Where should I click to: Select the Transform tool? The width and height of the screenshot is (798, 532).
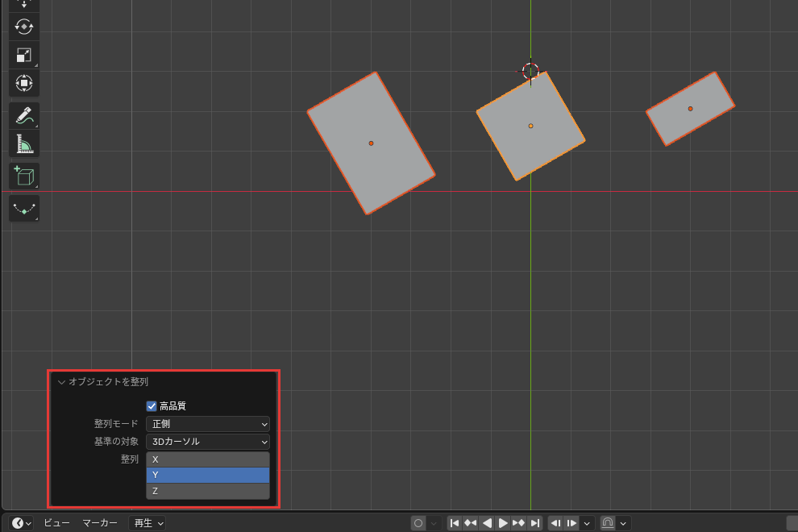click(24, 83)
